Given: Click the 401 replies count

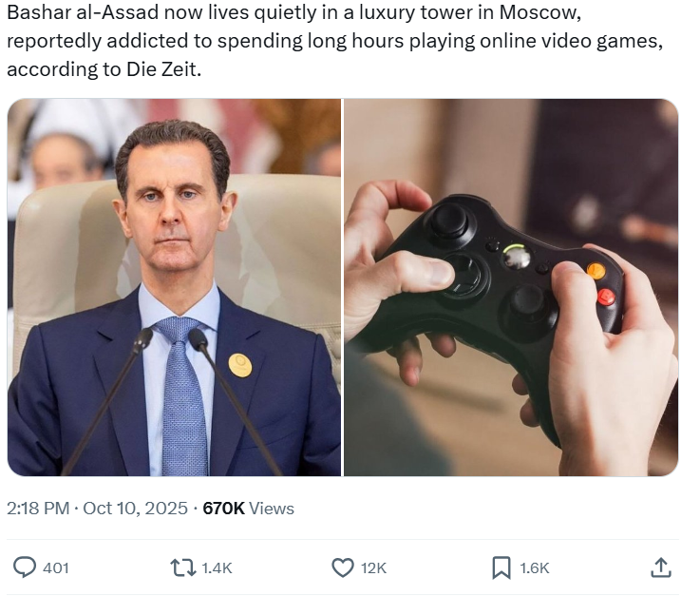Looking at the screenshot, I should (x=56, y=568).
